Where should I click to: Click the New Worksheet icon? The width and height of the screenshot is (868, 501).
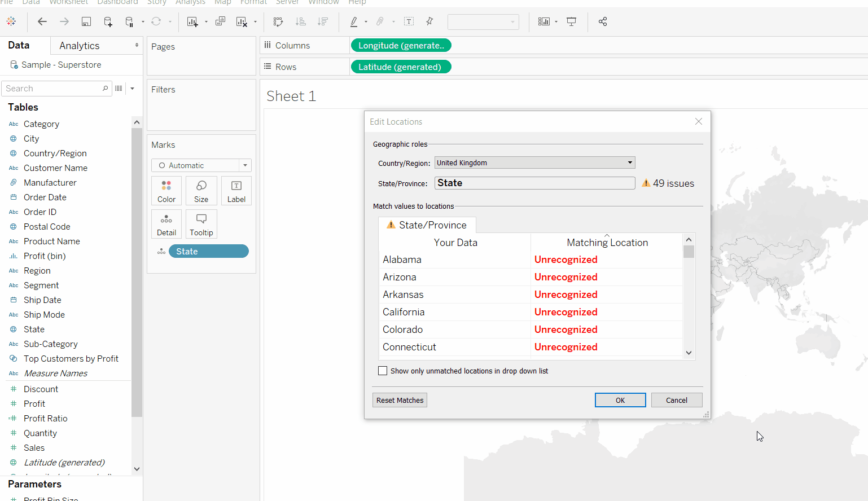192,21
